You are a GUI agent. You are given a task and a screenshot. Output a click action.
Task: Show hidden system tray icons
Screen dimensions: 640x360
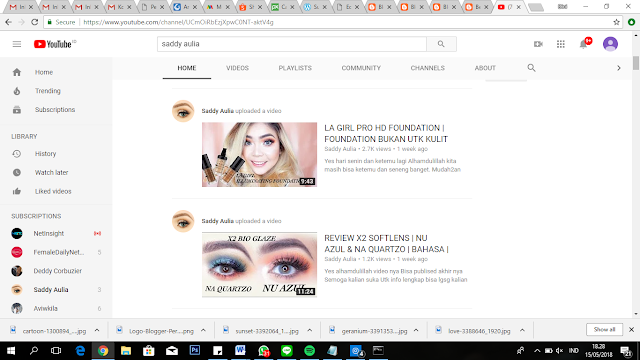[x=537, y=351]
